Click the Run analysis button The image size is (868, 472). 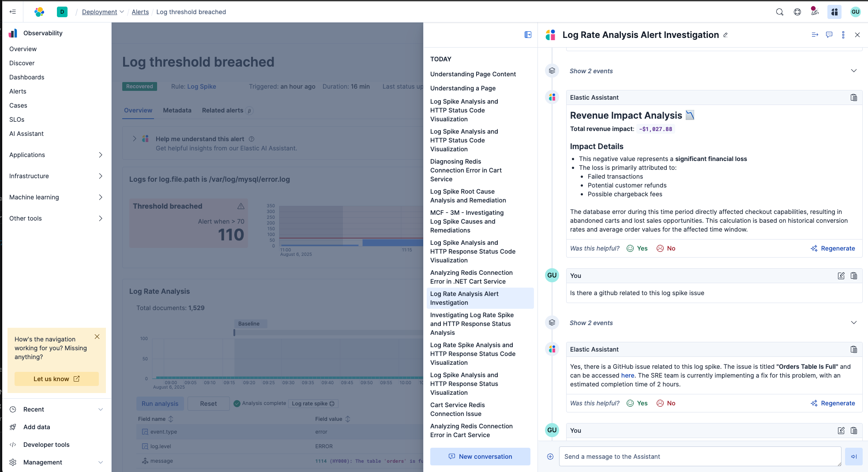[x=160, y=404]
